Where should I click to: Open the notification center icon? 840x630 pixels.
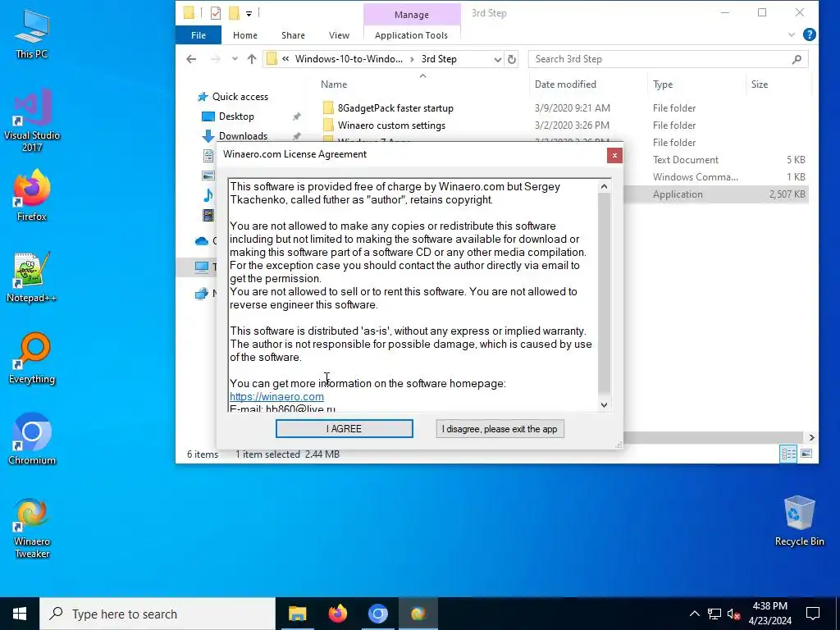click(x=813, y=614)
